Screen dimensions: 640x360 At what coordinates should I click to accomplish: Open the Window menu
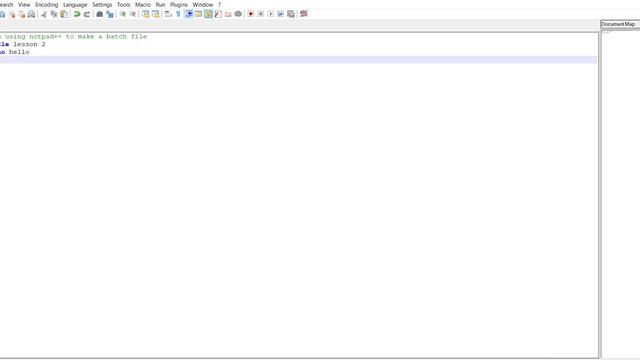(203, 4)
